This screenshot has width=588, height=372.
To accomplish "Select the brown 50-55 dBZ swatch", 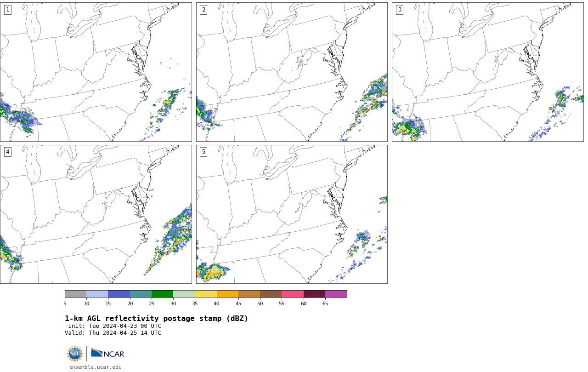I will coord(271,294).
